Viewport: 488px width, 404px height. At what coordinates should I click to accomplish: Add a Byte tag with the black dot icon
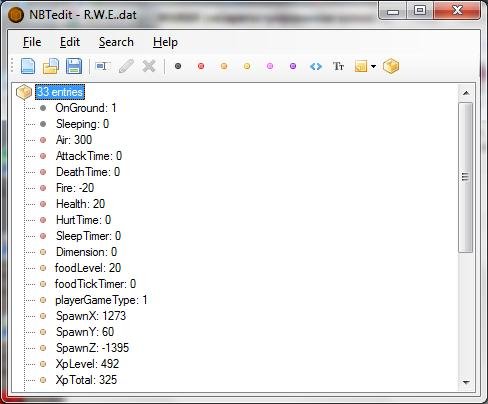tap(178, 66)
